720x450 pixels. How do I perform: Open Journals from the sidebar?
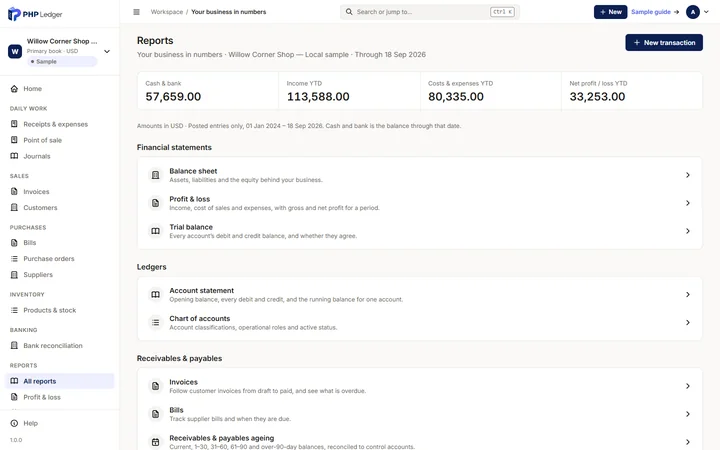(59, 156)
